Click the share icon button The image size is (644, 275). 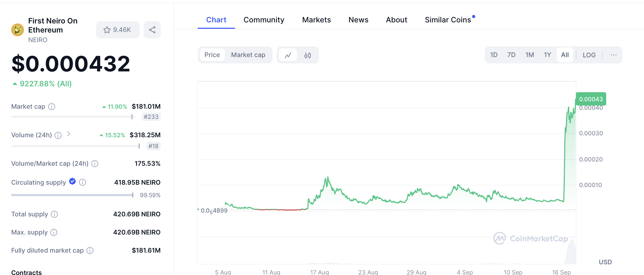tap(152, 30)
